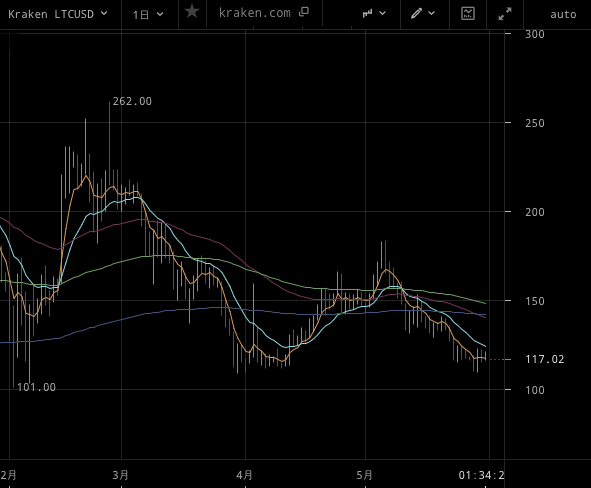
Task: Click the 01:34 countdown timer label
Action: click(481, 475)
